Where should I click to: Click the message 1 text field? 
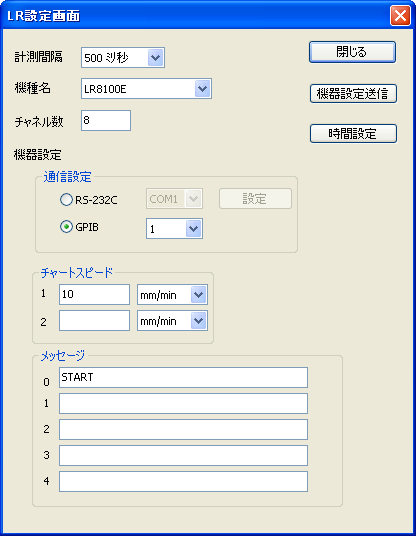click(183, 403)
